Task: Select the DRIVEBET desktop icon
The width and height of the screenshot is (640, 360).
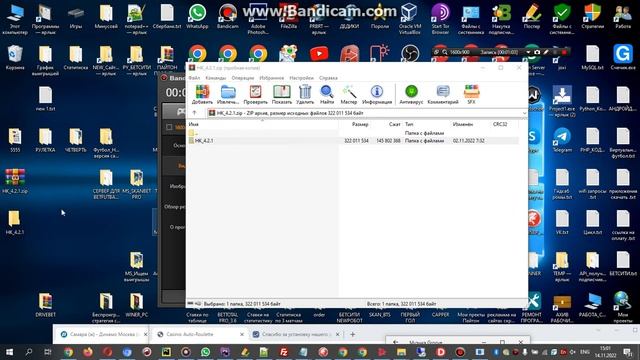Action: coord(45,305)
